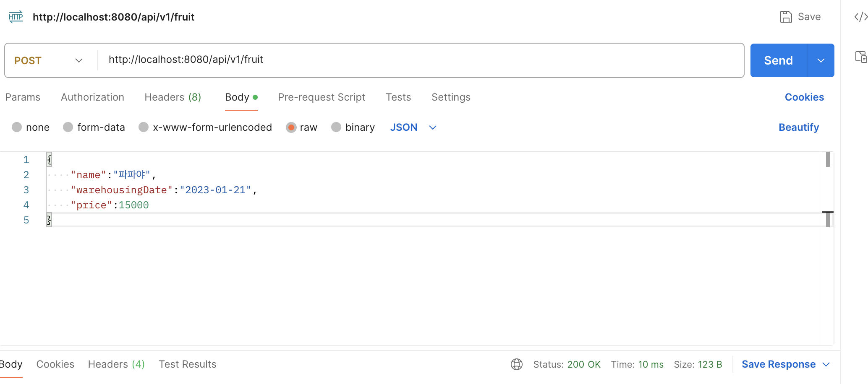Image resolution: width=868 pixels, height=384 pixels.
Task: Select the none body type radio
Action: [x=17, y=127]
